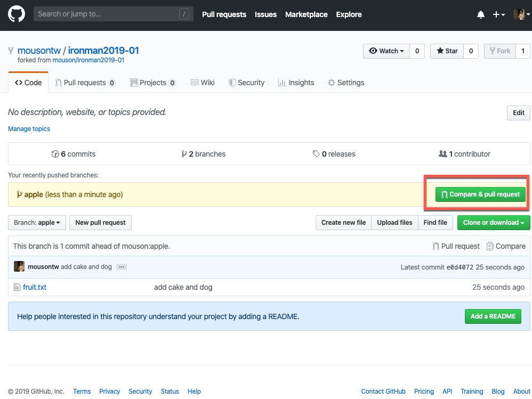Open Issues in the top navigation
532x399 pixels.
pyautogui.click(x=265, y=14)
